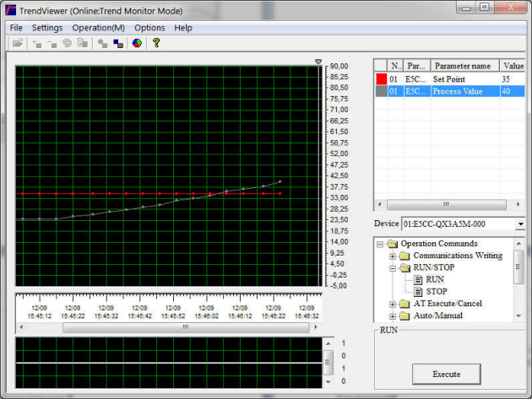The image size is (532, 399).
Task: Click the globe-shaped toolbar icon
Action: point(68,43)
